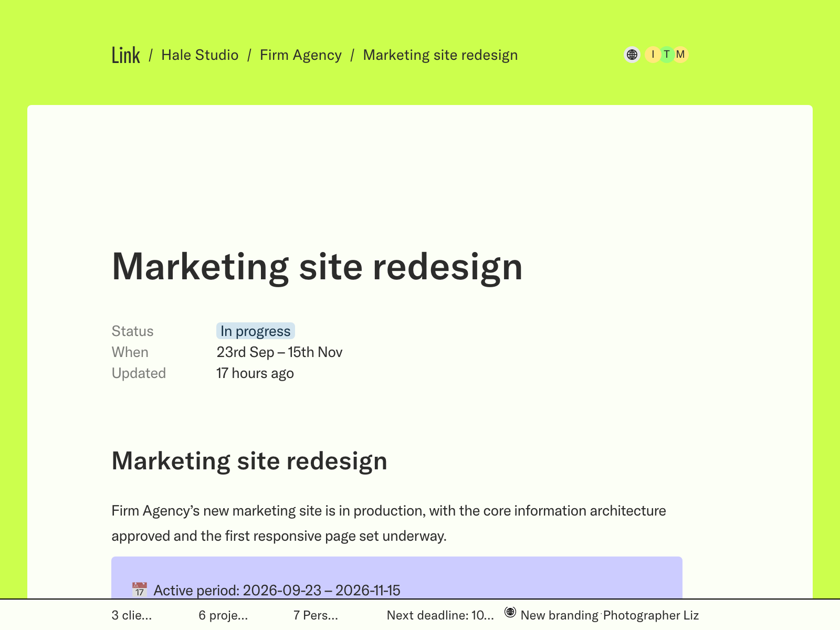Open the 3 clients footer entry
The width and height of the screenshot is (840, 630).
(132, 615)
